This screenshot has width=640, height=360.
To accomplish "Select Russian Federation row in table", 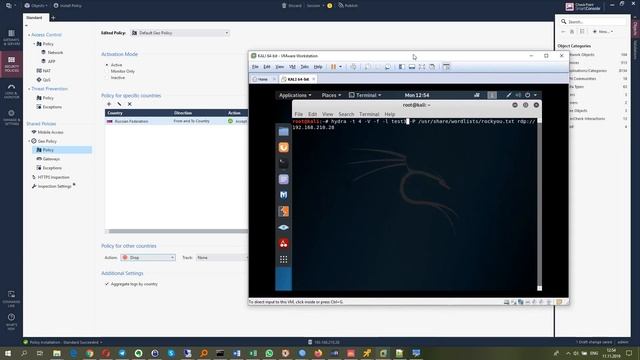I will coord(176,121).
